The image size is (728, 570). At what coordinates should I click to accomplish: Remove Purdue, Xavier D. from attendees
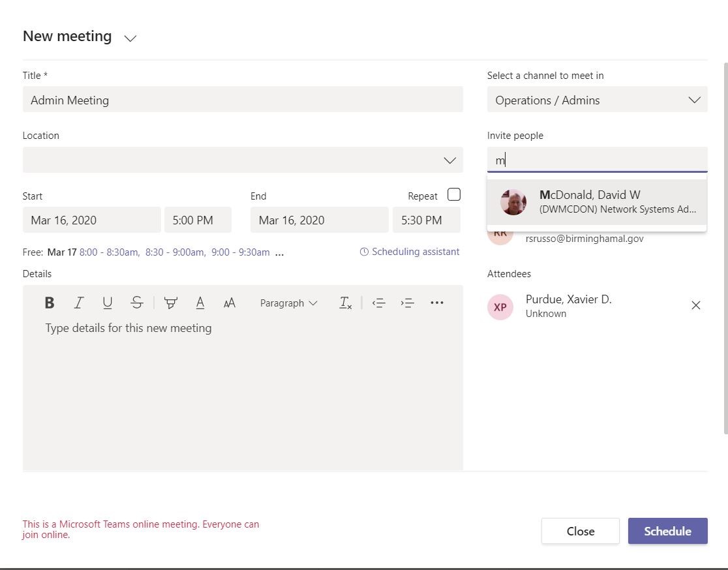click(x=695, y=305)
